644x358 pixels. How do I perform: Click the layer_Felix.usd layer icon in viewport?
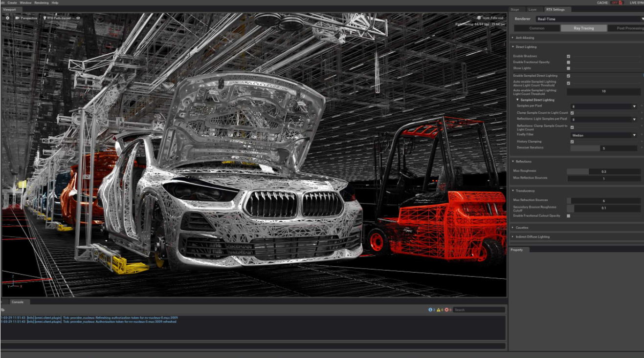[x=479, y=18]
